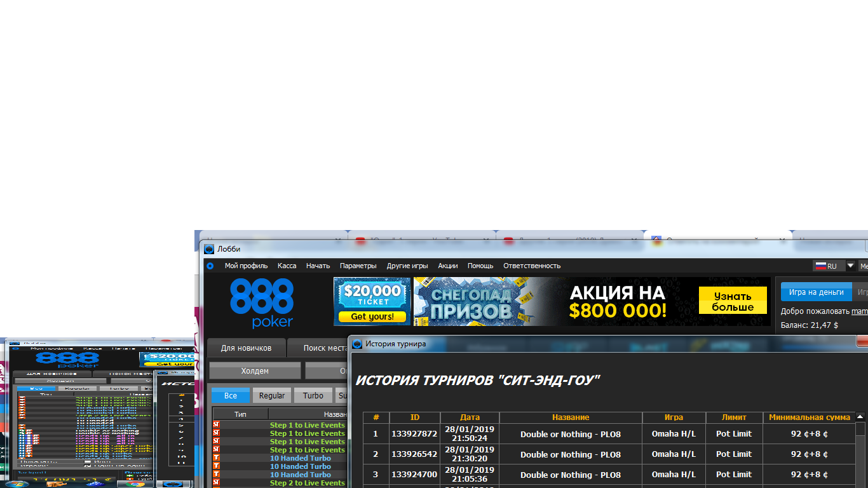The width and height of the screenshot is (868, 488).
Task: Click the date 28/01/2019 21:30:20
Action: [x=470, y=454]
